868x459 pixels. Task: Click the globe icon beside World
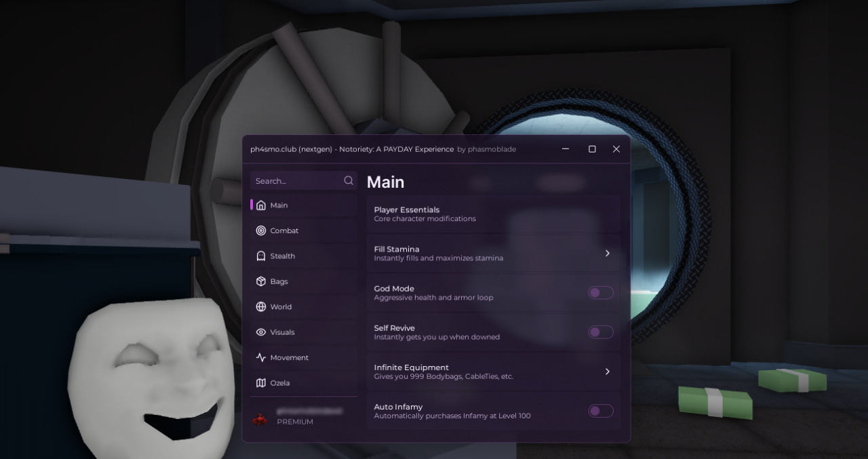pyautogui.click(x=261, y=307)
